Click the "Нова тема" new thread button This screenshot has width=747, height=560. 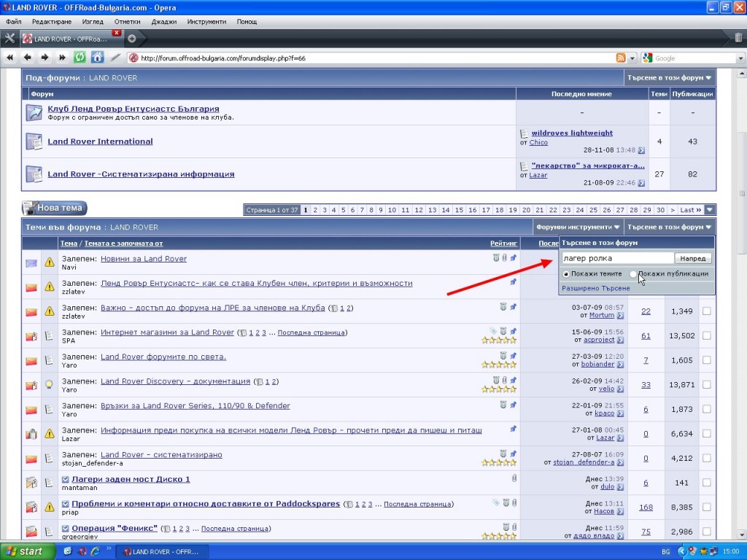pyautogui.click(x=54, y=209)
